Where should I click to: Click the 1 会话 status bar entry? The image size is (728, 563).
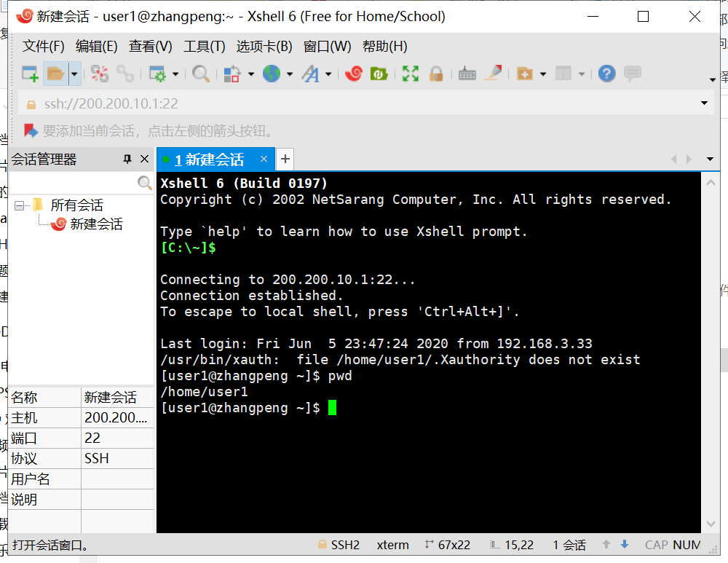[x=569, y=545]
